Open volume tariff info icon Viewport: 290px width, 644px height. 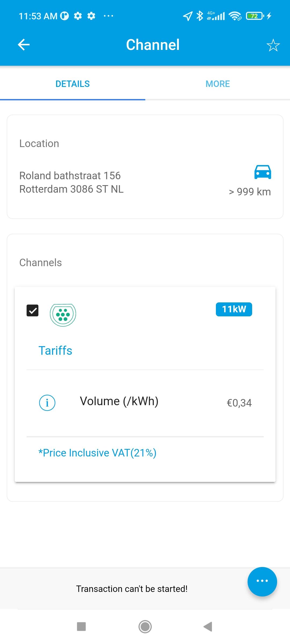(x=47, y=403)
